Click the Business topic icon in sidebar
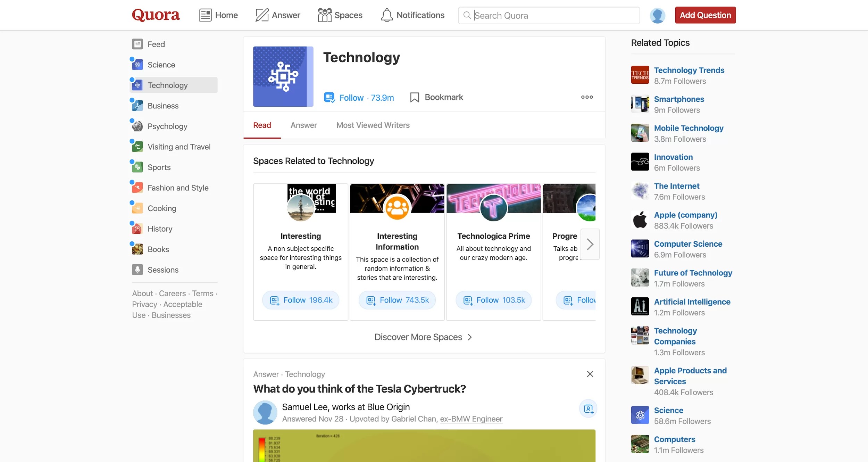The image size is (868, 462). pos(137,106)
